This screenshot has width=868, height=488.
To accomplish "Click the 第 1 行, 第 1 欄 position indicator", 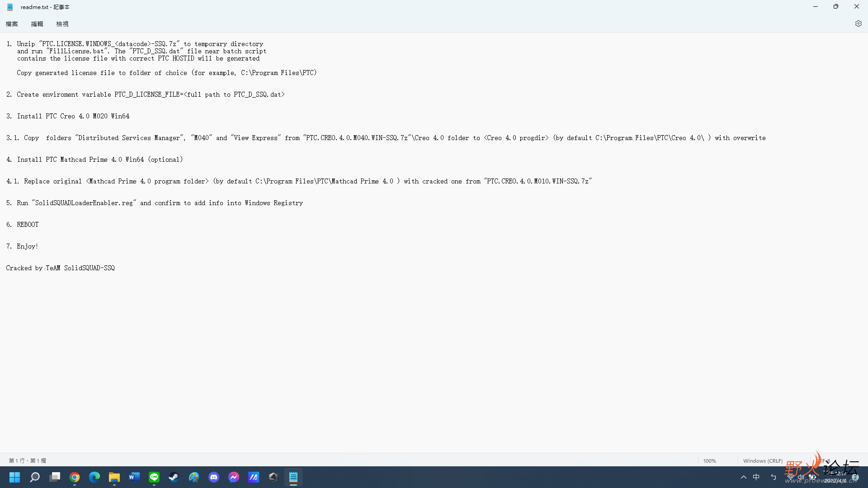I will click(28, 461).
